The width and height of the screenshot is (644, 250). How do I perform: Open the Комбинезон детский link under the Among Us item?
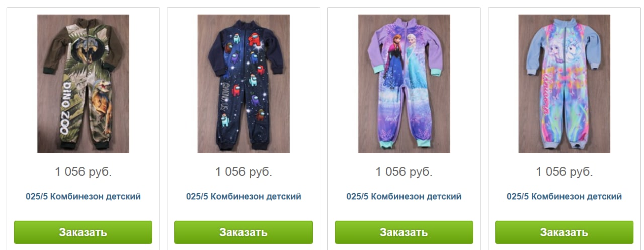click(x=244, y=197)
